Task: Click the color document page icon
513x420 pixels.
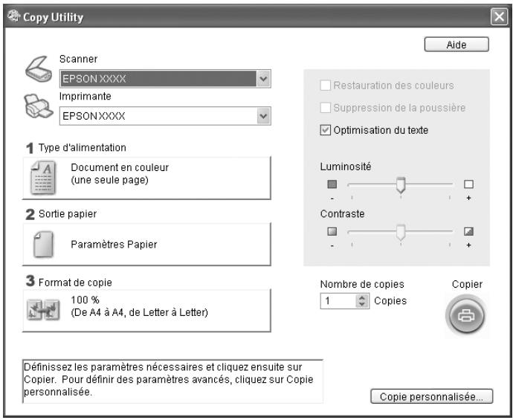Action: click(43, 178)
